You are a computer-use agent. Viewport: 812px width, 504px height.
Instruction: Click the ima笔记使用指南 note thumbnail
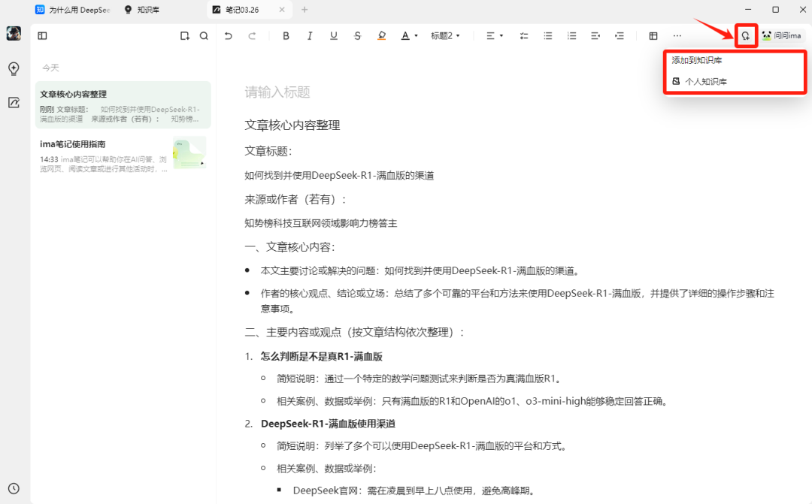(189, 152)
